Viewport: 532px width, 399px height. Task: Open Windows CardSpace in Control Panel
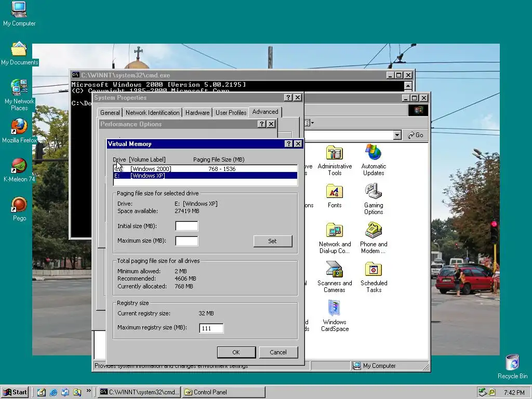[x=335, y=316]
